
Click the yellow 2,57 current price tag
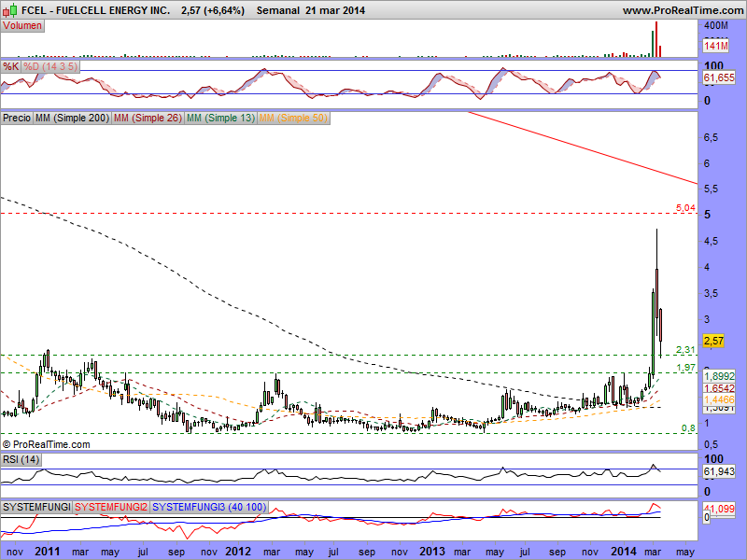(x=713, y=341)
